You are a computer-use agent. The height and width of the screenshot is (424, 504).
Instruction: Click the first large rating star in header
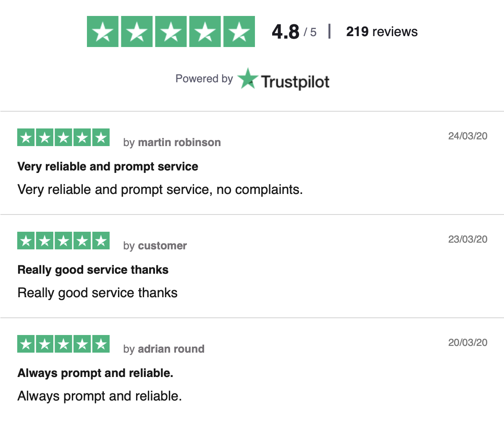(102, 31)
